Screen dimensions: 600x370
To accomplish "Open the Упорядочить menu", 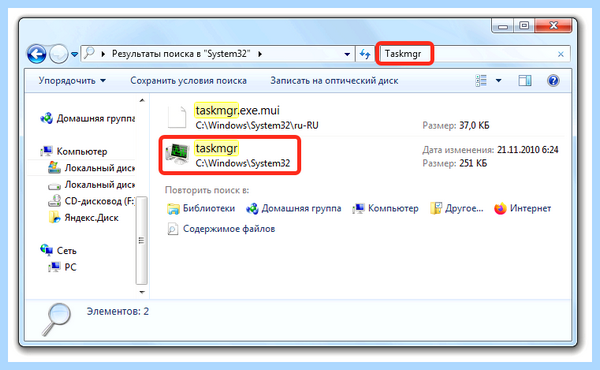I will (72, 81).
